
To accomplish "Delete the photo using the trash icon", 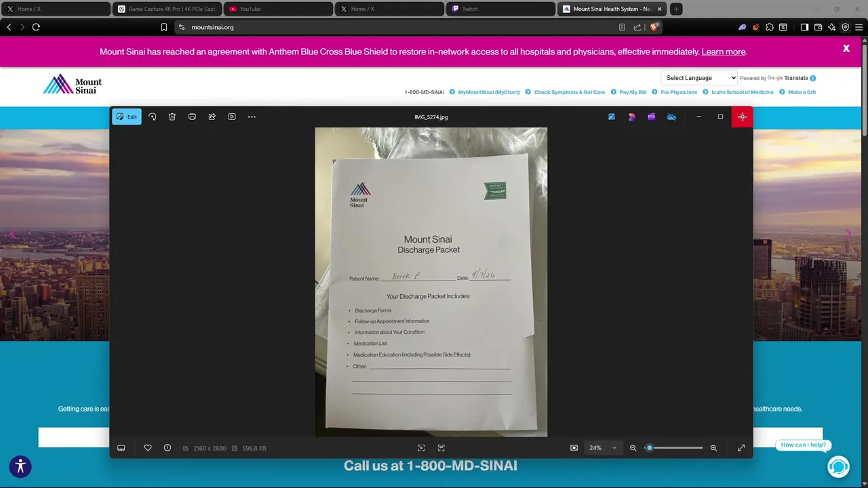I will point(172,117).
